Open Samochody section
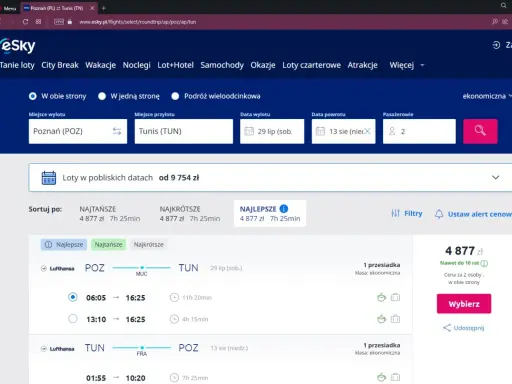This screenshot has height=384, width=512. 222,65
